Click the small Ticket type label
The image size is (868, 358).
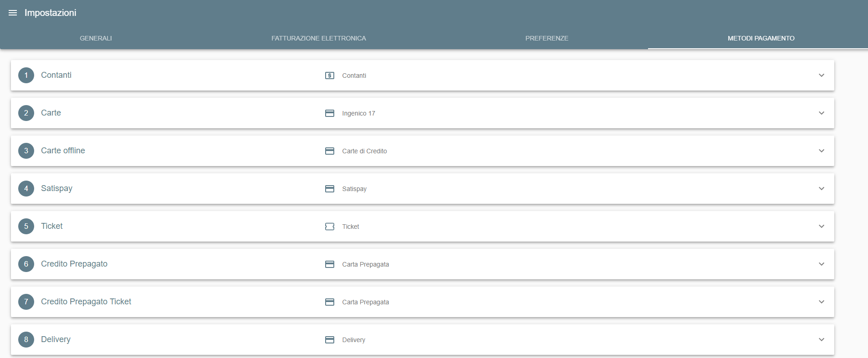coord(351,227)
